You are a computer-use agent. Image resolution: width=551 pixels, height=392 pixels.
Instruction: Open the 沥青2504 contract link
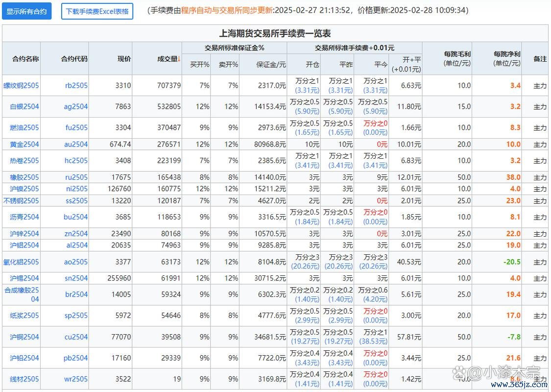coord(24,217)
